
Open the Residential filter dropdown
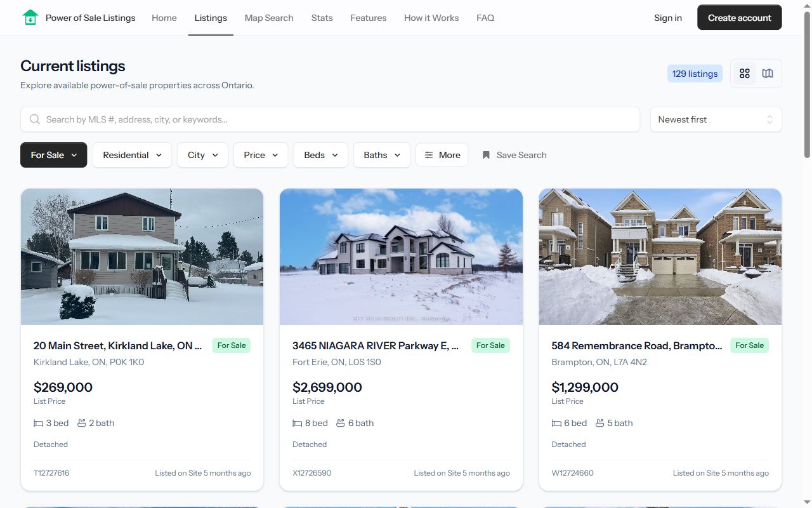(132, 155)
